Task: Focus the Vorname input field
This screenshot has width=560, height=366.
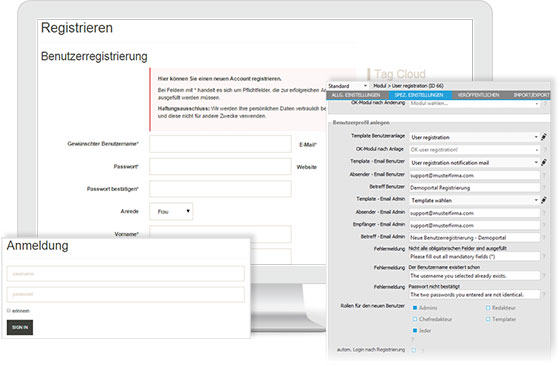Action: [x=220, y=234]
